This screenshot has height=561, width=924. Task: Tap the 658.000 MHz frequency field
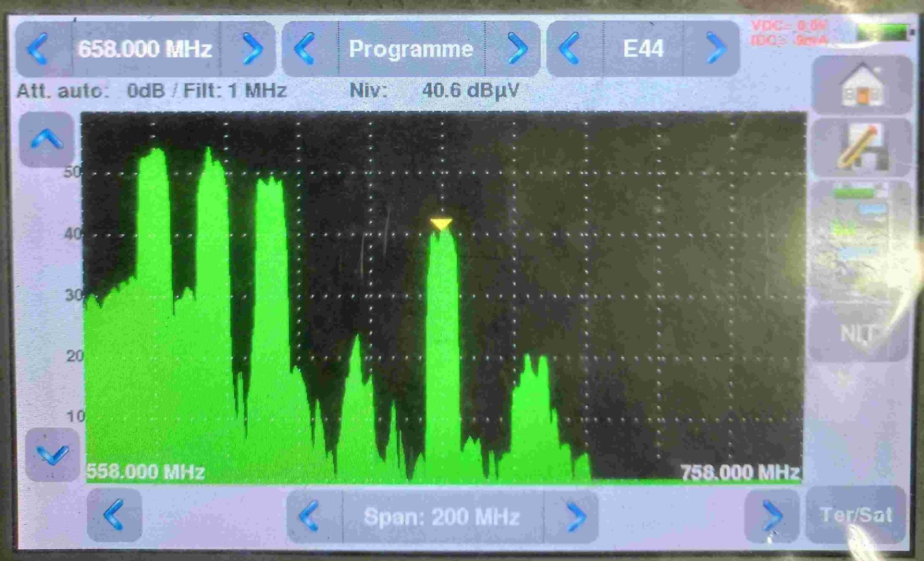146,49
